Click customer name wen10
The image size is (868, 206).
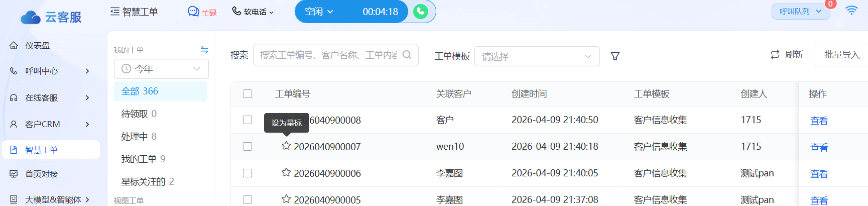450,146
